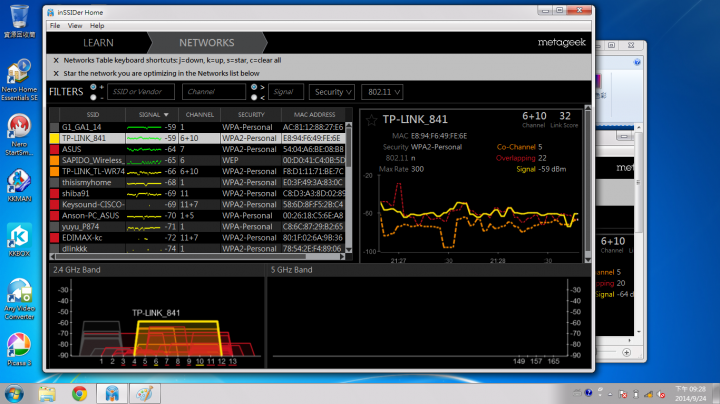Open KKBOX desktop shortcut
Image resolution: width=720 pixels, height=404 pixels.
pos(19,240)
